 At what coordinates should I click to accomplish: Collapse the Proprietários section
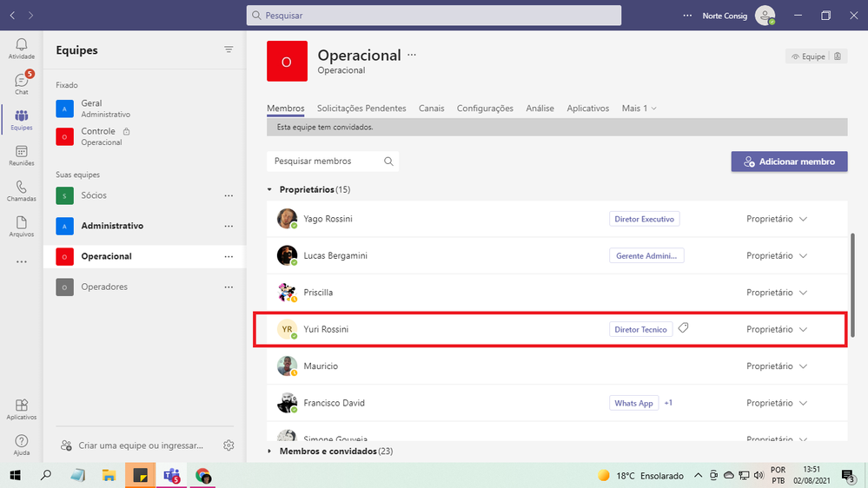[269, 189]
